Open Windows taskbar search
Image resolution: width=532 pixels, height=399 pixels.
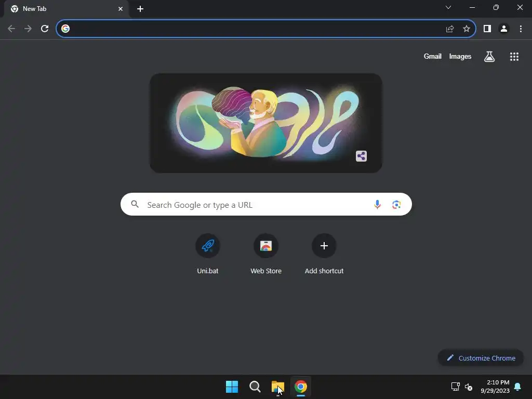pyautogui.click(x=255, y=387)
